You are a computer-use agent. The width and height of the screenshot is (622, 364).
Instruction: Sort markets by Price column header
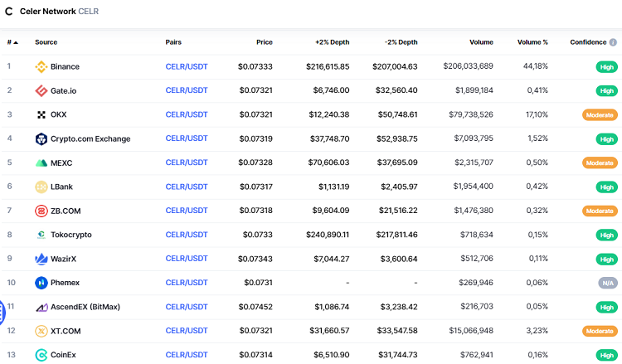point(264,42)
